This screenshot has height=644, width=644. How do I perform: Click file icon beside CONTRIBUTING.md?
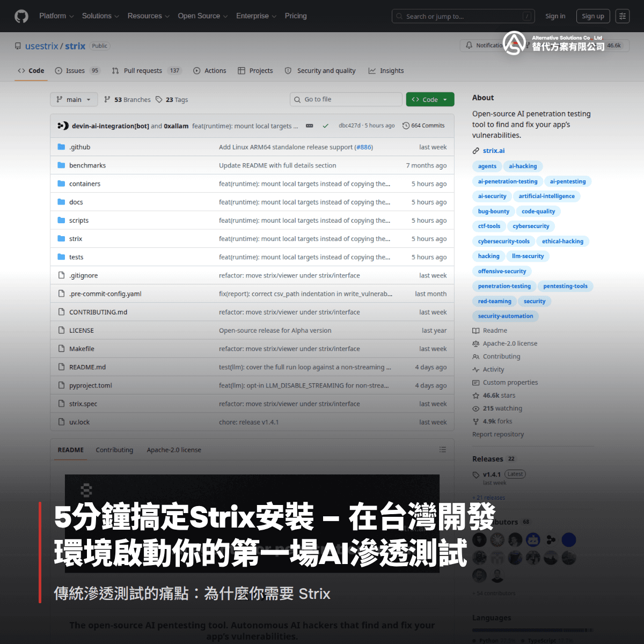tap(61, 312)
